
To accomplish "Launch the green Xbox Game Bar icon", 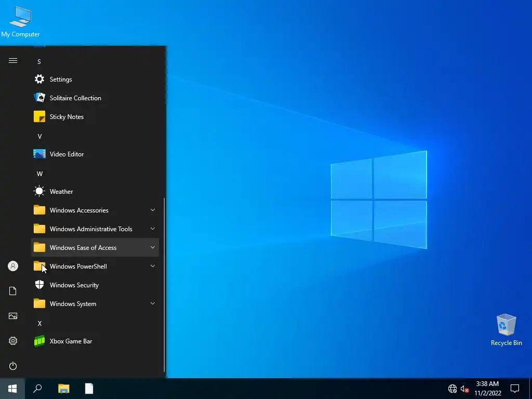I will pos(39,341).
